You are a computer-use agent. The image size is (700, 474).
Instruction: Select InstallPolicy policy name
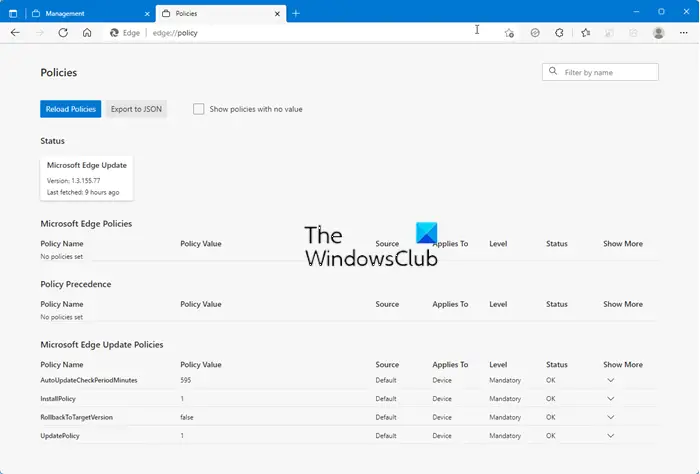pos(58,399)
